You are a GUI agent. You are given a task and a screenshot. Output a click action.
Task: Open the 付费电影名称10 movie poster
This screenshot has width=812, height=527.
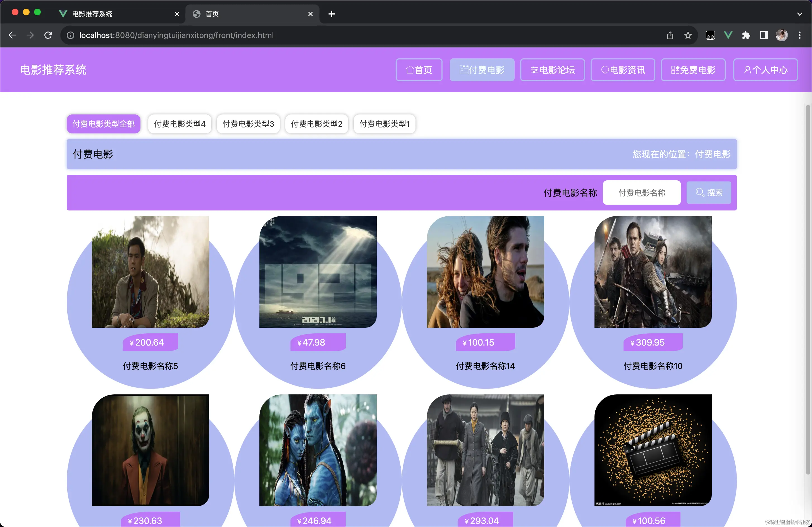[x=653, y=272]
